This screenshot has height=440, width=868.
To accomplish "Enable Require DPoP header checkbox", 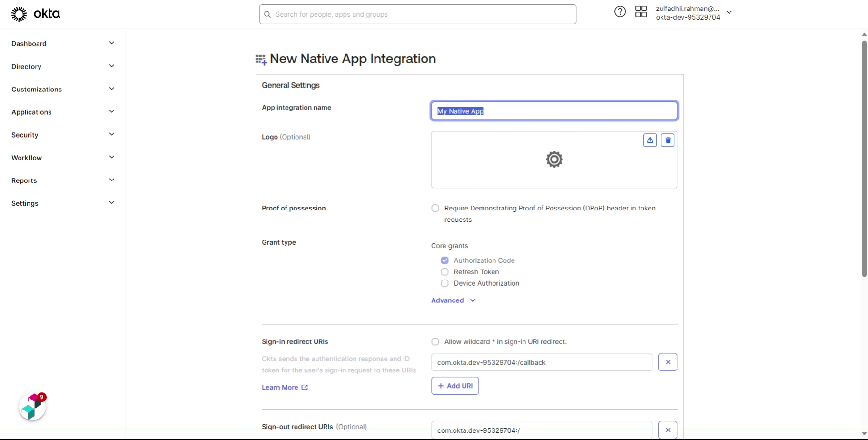I will pyautogui.click(x=435, y=208).
